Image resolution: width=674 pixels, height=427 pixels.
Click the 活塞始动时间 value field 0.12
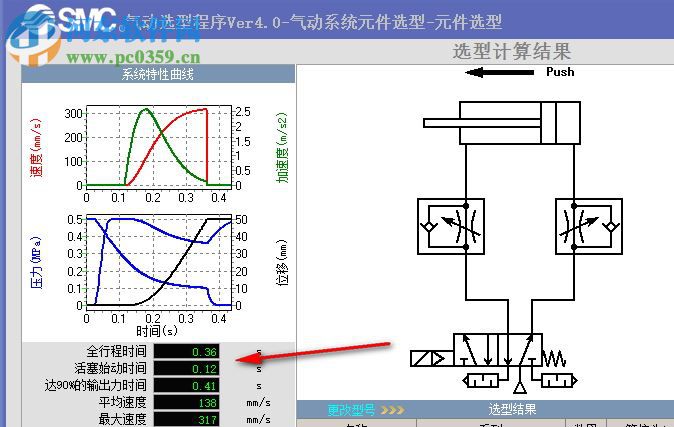click(186, 369)
